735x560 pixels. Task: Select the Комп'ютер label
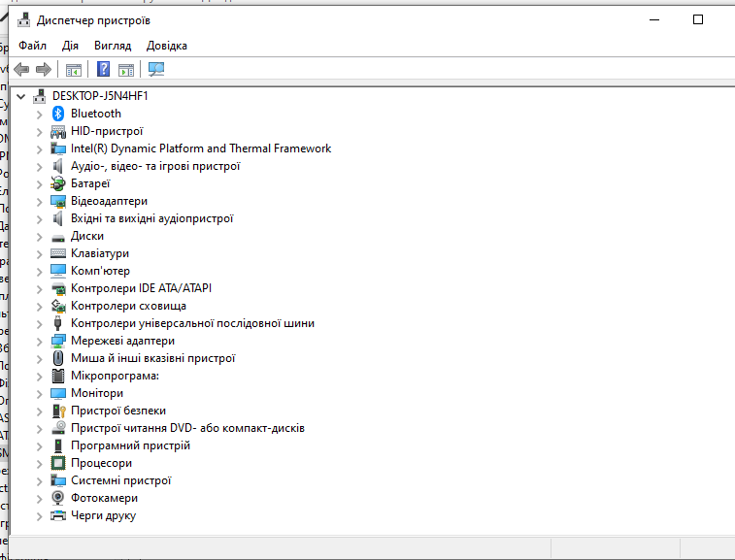pyautogui.click(x=100, y=271)
